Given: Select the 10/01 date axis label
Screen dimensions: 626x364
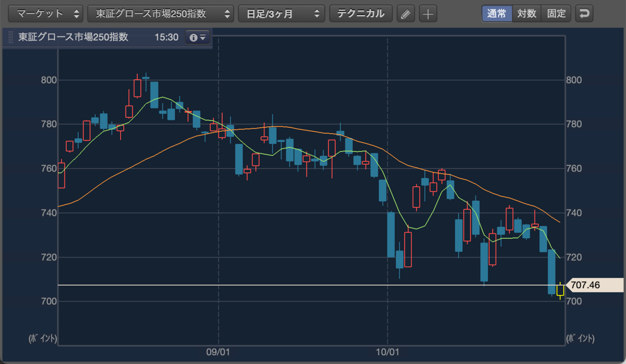Looking at the screenshot, I should (x=388, y=352).
